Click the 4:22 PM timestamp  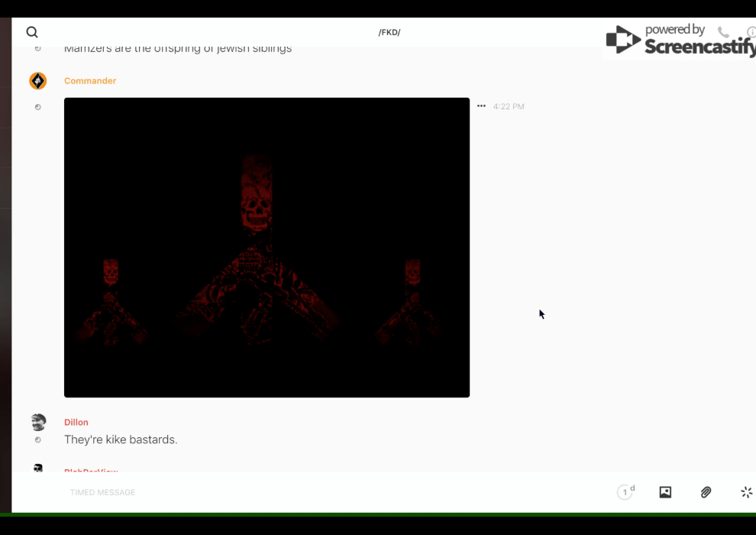coord(509,107)
